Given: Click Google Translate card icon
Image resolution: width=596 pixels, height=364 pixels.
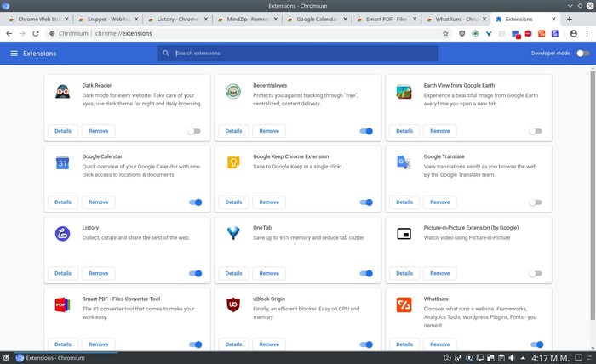Looking at the screenshot, I should [x=404, y=162].
